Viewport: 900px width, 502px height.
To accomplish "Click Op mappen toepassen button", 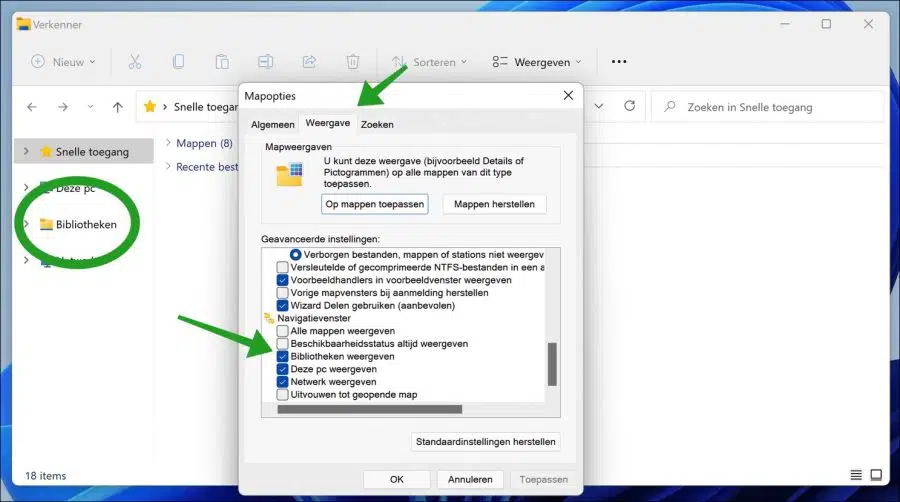I will tap(375, 204).
